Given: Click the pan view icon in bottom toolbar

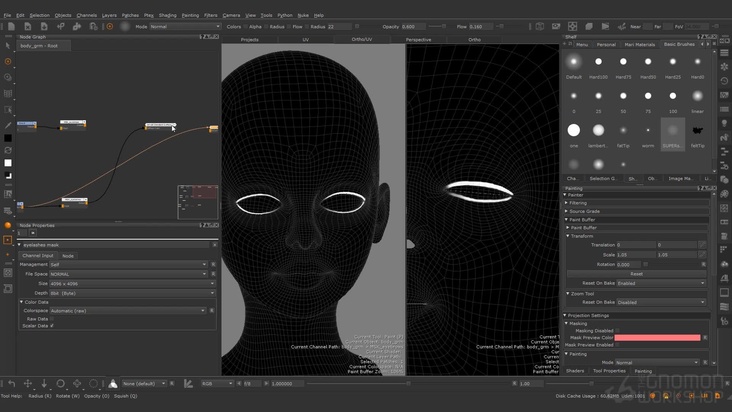Looking at the screenshot, I should 28,383.
